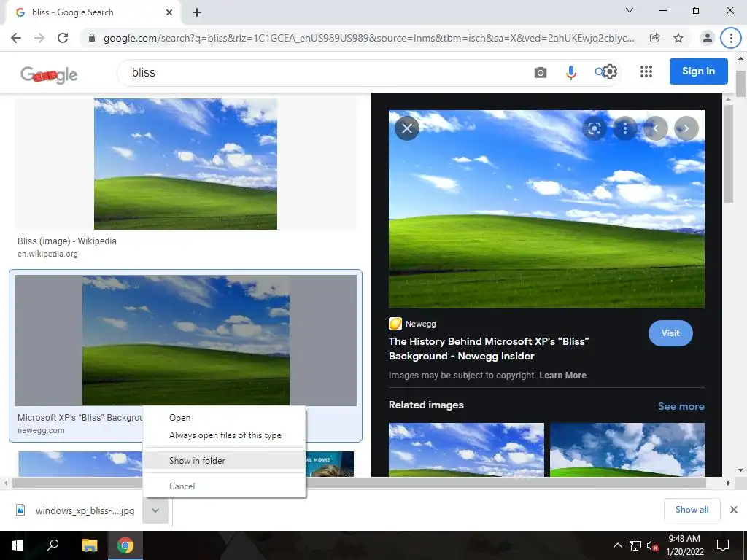The image size is (747, 560).
Task: Click the Newegg source name
Action: [421, 324]
